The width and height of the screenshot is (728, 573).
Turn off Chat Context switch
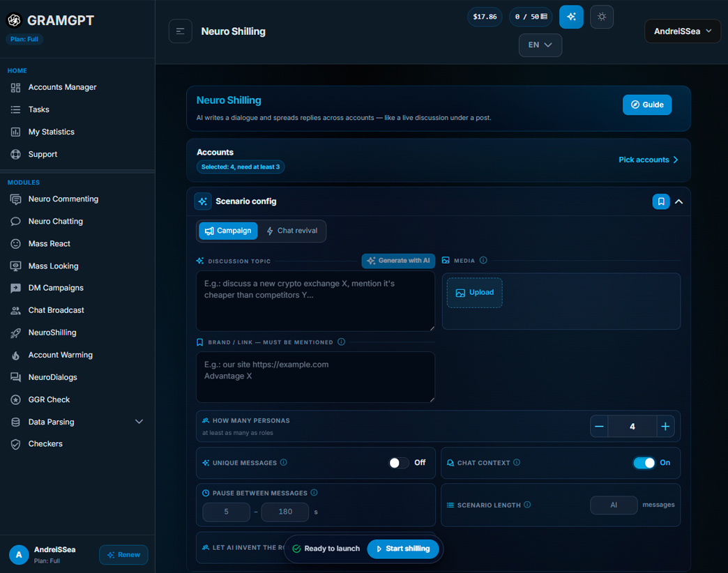(x=644, y=463)
